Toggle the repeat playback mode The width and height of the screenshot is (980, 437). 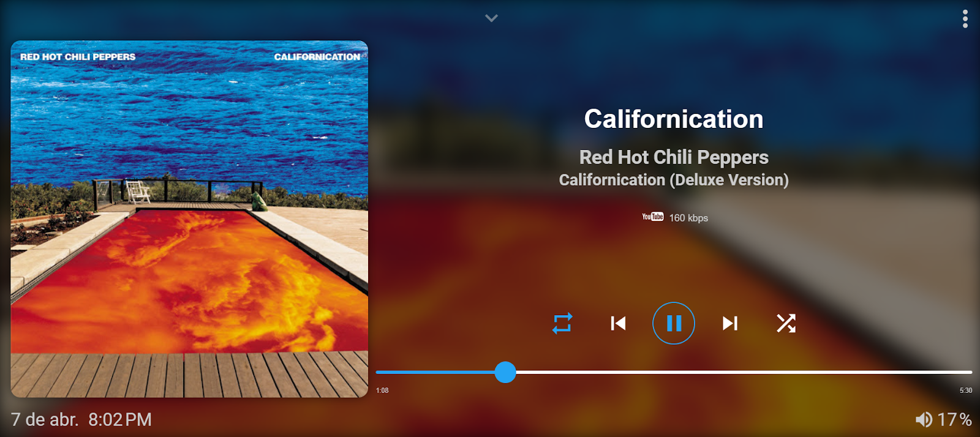tap(562, 323)
